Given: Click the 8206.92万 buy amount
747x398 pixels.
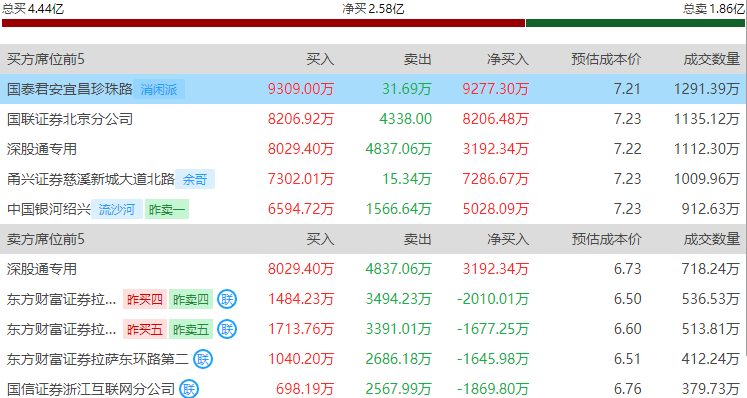Looking at the screenshot, I should (301, 119).
